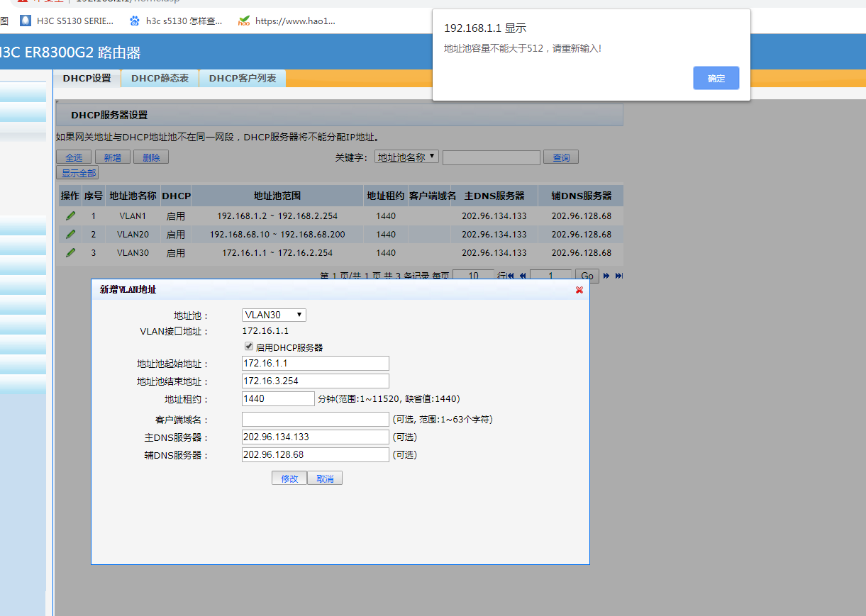Click the edit pencil for VLAN20 row
The image size is (866, 616).
70,234
